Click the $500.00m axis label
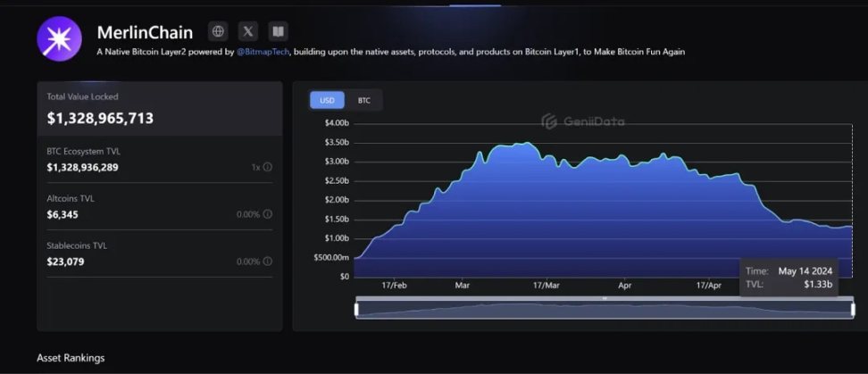The width and height of the screenshot is (868, 374). [331, 257]
